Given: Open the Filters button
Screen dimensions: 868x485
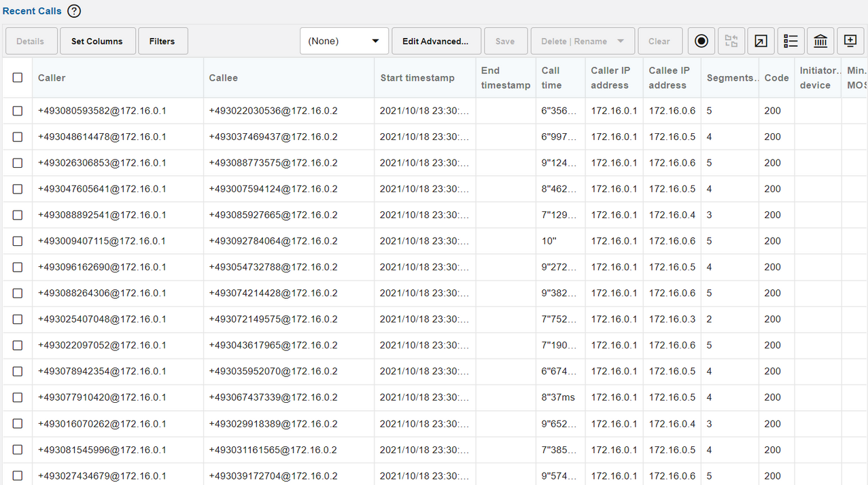Looking at the screenshot, I should point(162,41).
